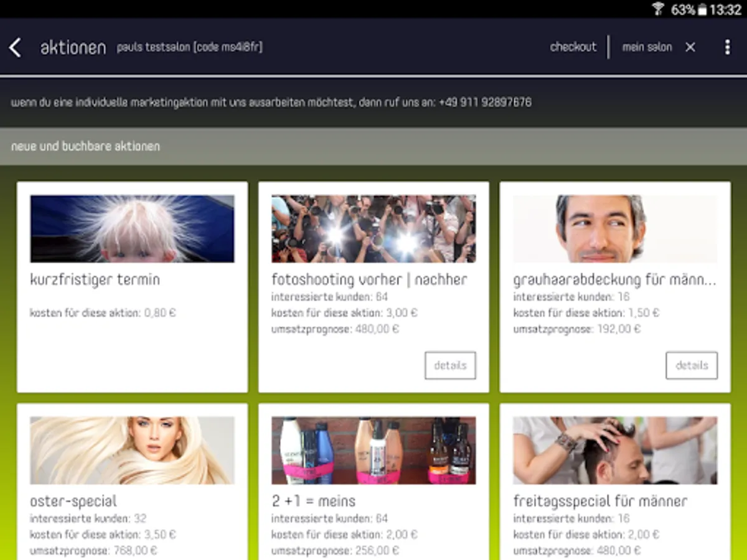Tap kosten 2,00 € on freitagsspecial card

[x=586, y=534]
